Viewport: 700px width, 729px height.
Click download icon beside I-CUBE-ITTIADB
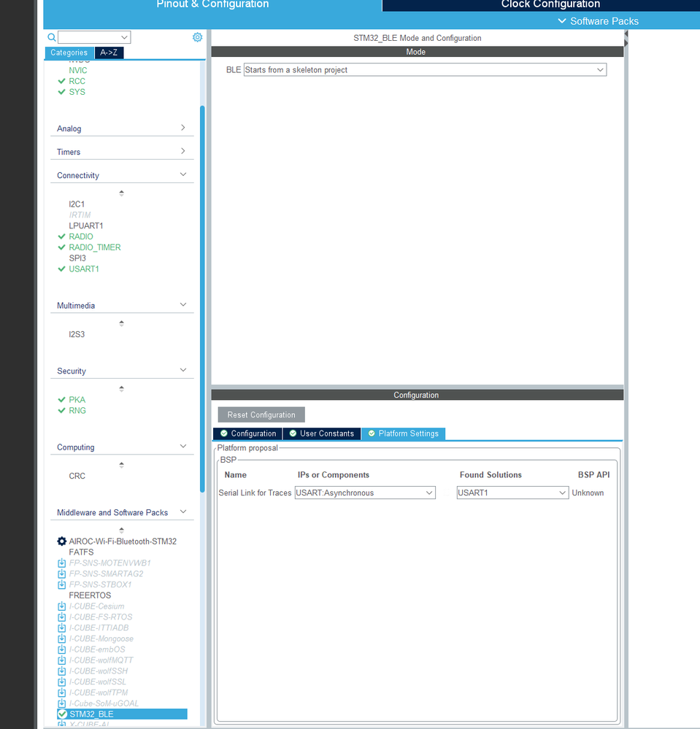pyautogui.click(x=61, y=628)
